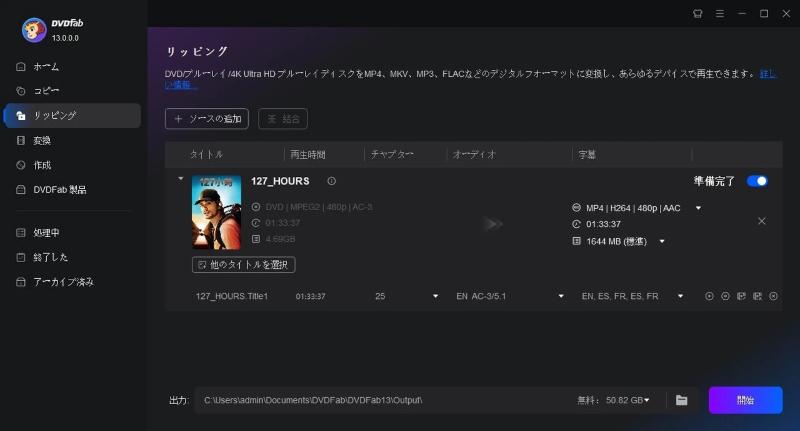
Task: Click the ソースの追加 button
Action: 207,118
